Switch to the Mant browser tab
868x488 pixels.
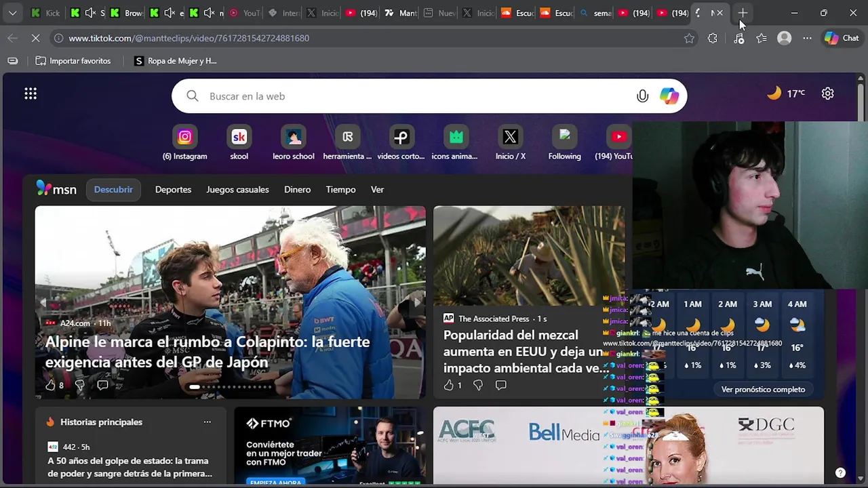coord(401,13)
